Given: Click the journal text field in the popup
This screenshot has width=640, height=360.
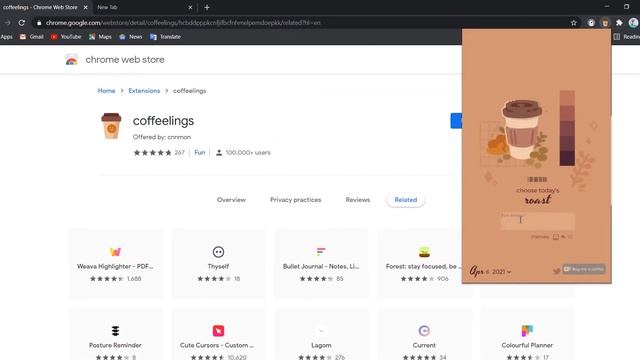Looking at the screenshot, I should pos(538,221).
